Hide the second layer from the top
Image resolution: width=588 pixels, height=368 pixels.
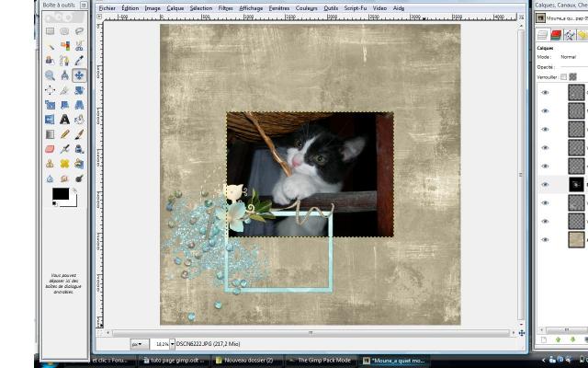tap(545, 110)
